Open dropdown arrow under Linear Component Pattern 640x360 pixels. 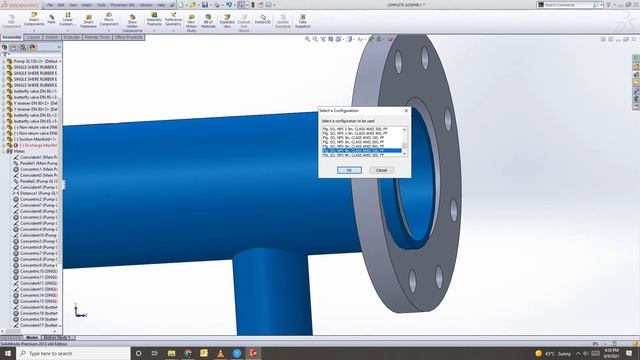(67, 30)
